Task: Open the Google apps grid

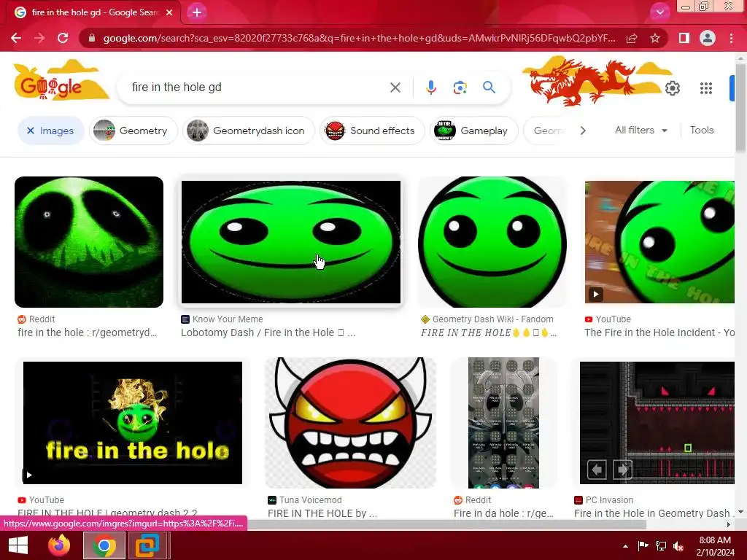Action: point(706,88)
